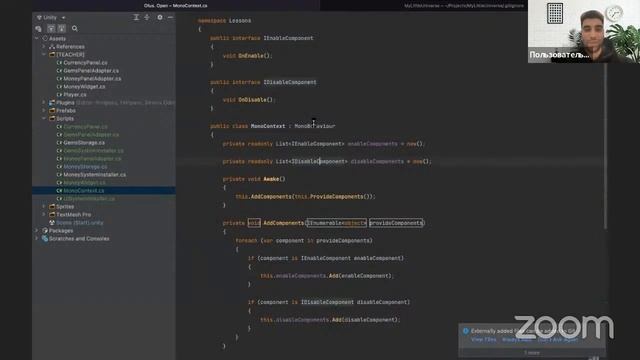The width and height of the screenshot is (640, 360).
Task: Click the Prefabs folder icon
Action: 52,111
